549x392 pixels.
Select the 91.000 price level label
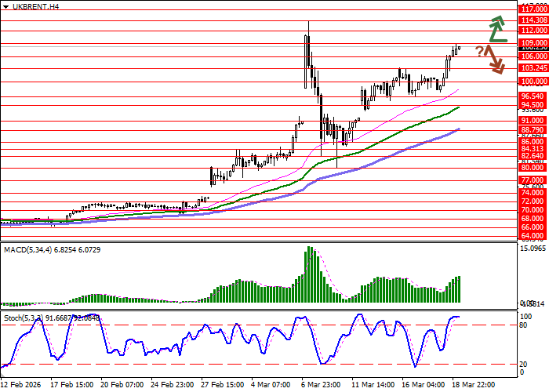(533, 121)
